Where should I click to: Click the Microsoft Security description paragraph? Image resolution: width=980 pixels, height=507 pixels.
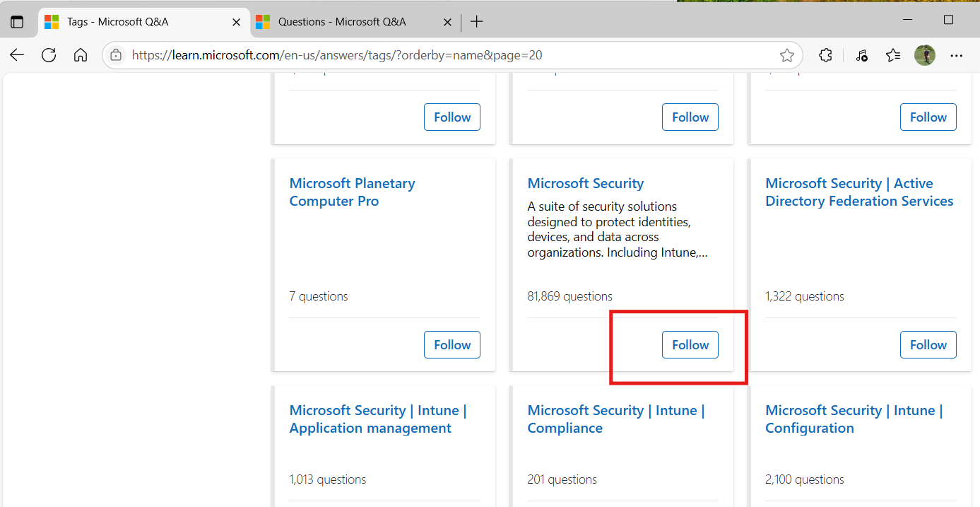[x=618, y=229]
